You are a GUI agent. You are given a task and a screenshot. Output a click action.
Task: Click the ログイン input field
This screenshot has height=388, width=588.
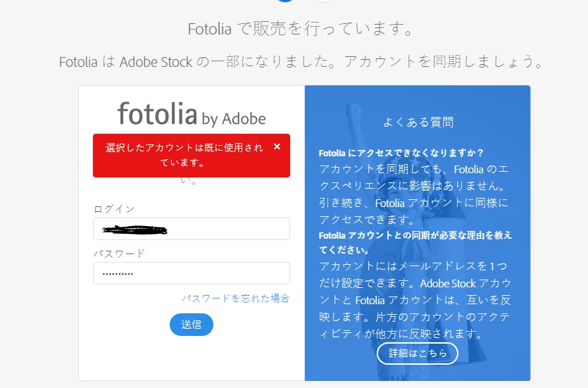point(192,229)
